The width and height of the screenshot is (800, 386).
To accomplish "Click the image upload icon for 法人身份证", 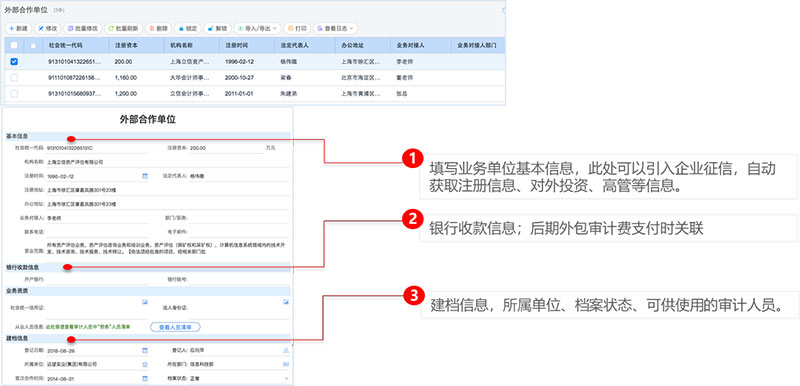I will 286,302.
